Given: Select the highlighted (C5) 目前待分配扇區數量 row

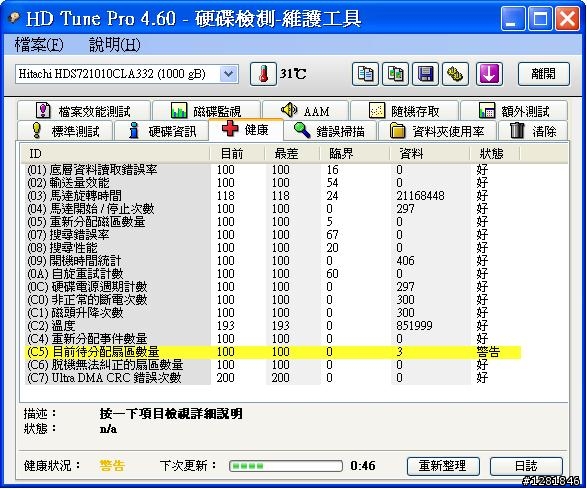Looking at the screenshot, I should pyautogui.click(x=273, y=352).
